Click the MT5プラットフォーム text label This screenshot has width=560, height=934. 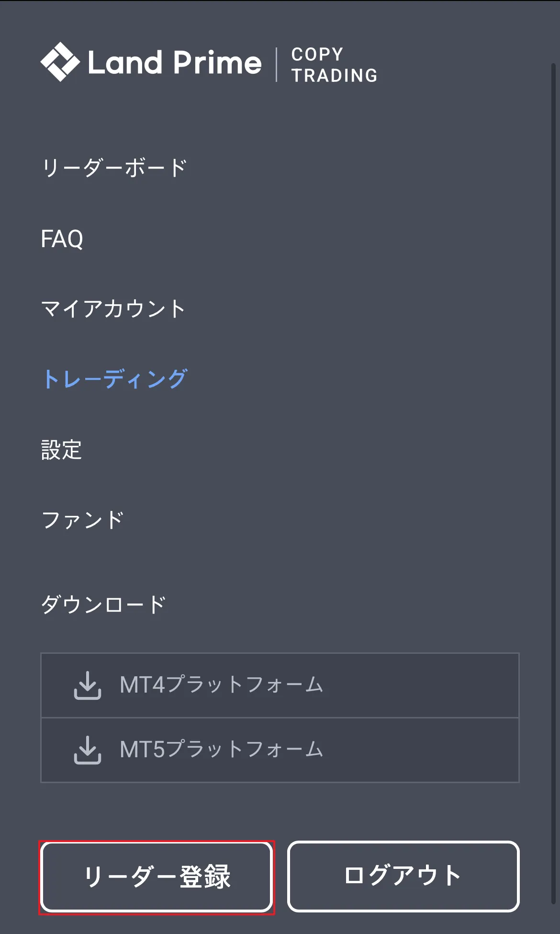click(221, 750)
